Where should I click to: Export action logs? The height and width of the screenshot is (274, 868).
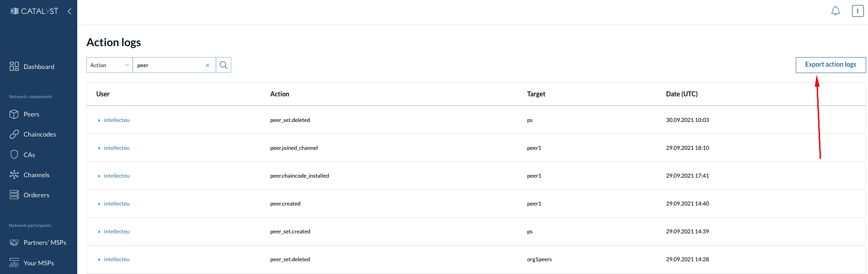pos(831,65)
